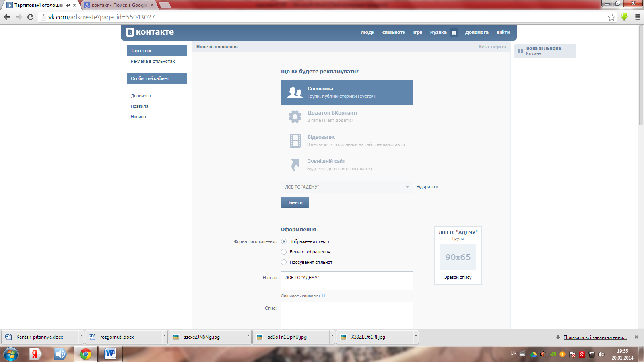Click the network tray icon
The height and width of the screenshot is (362, 644).
(x=592, y=354)
